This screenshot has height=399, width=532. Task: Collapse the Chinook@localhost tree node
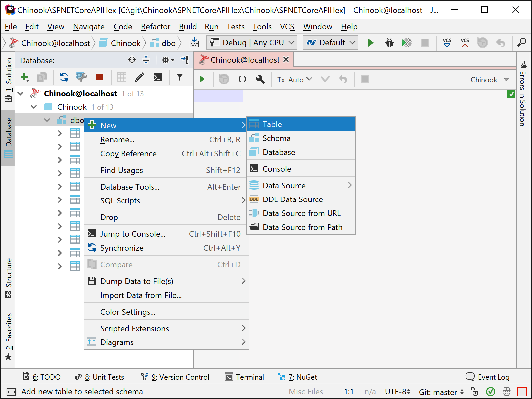point(21,94)
